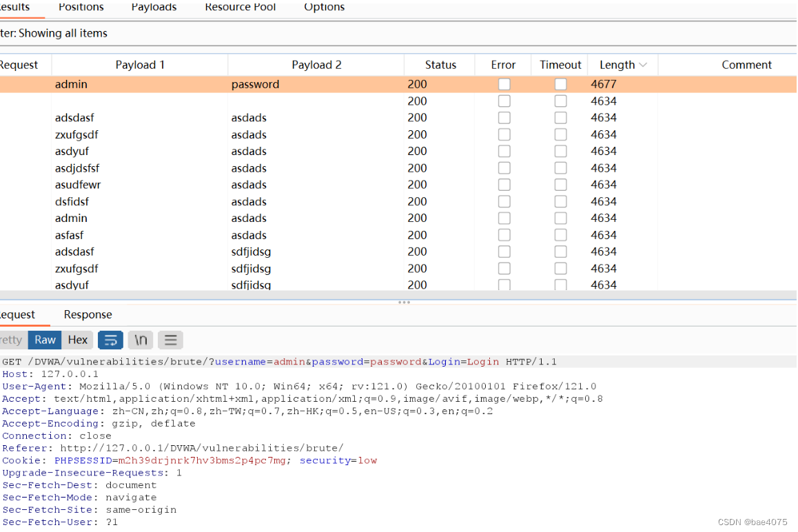Viewport: 798px width, 532px height.
Task: Click the Request column header
Action: tap(25, 65)
